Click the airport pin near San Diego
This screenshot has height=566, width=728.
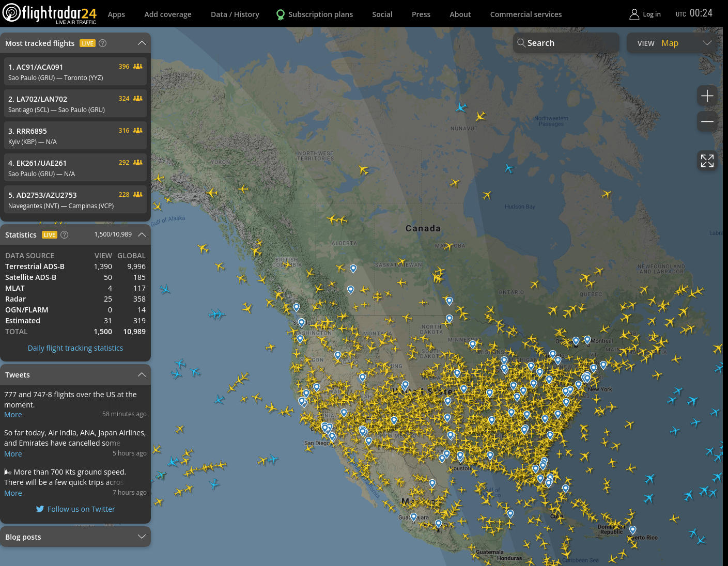pyautogui.click(x=332, y=437)
